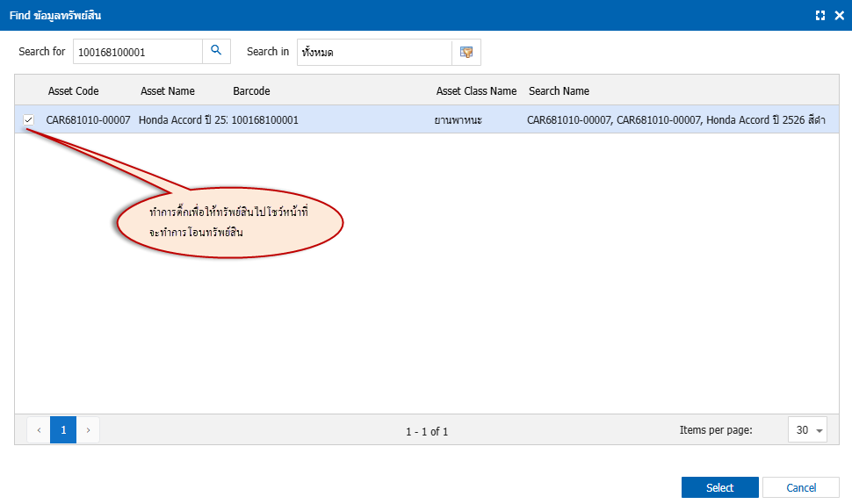Select page 1 in pagination

pos(63,430)
